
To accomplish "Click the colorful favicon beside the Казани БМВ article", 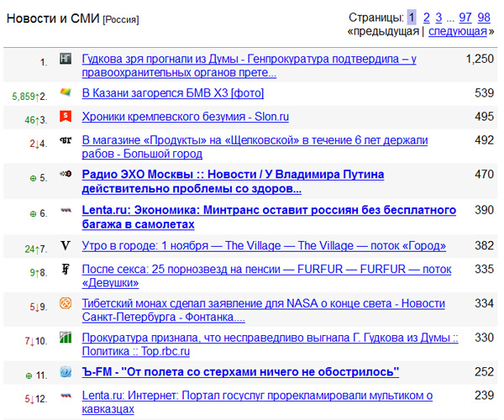I will pos(66,92).
